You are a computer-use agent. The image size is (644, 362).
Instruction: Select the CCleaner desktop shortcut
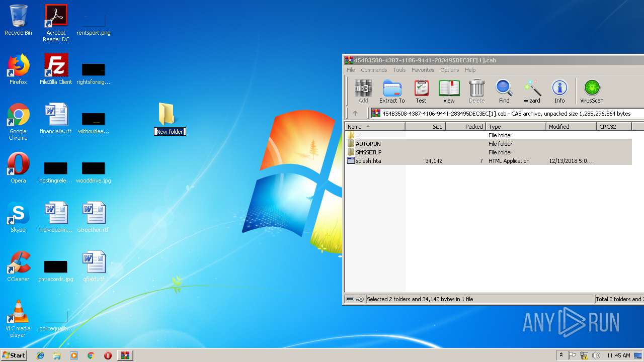point(18,266)
